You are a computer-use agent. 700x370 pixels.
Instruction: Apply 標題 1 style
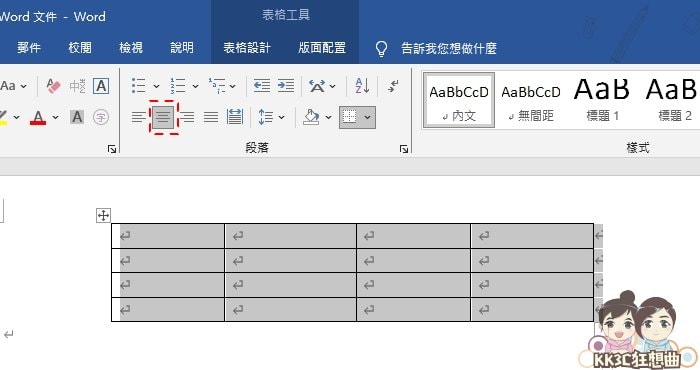[602, 100]
